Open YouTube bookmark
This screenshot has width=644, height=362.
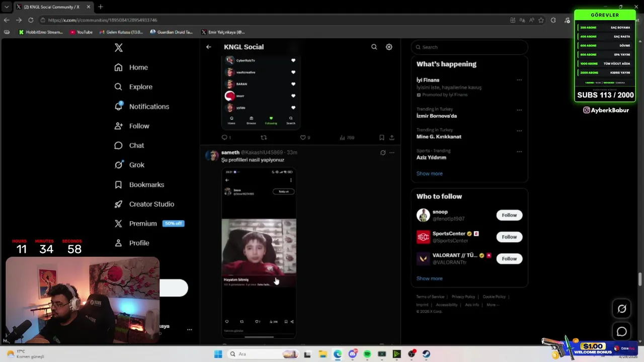[81, 32]
